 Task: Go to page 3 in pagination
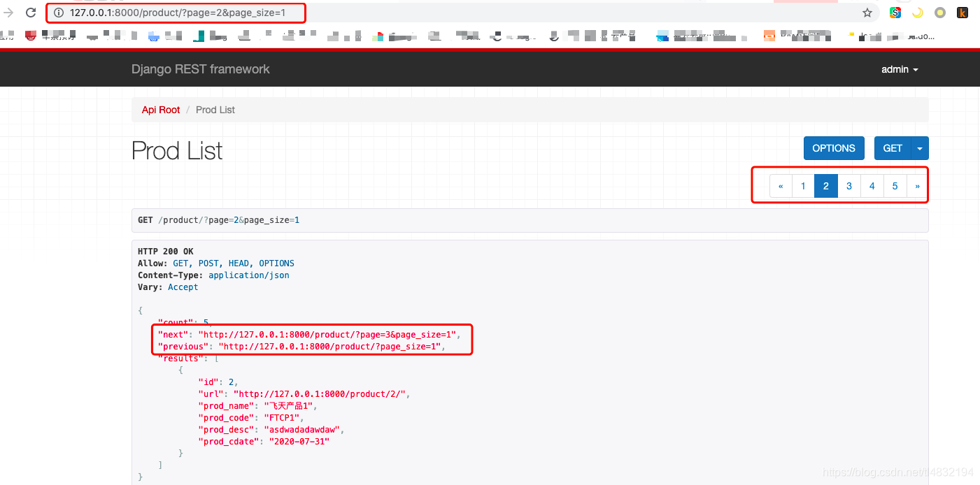[x=849, y=186]
